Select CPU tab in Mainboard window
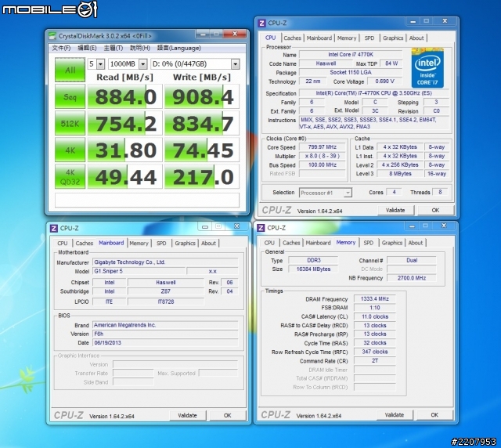The height and width of the screenshot is (448, 501). (63, 244)
